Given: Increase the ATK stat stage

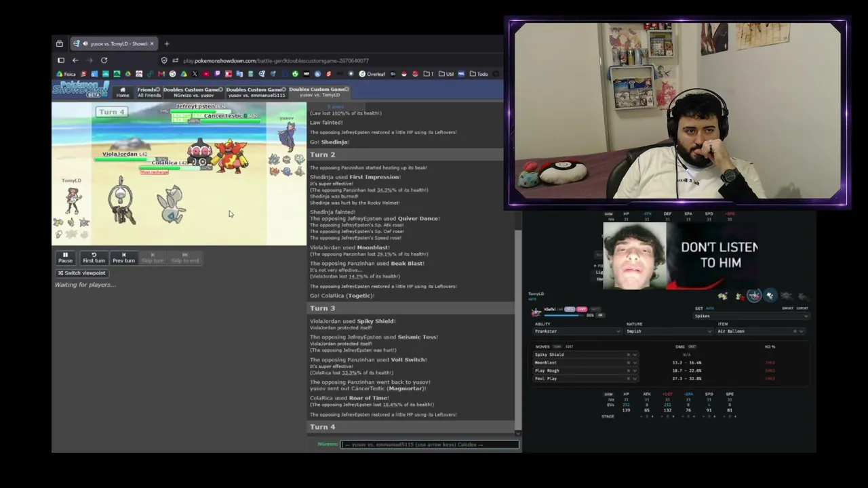Looking at the screenshot, I should coord(652,416).
